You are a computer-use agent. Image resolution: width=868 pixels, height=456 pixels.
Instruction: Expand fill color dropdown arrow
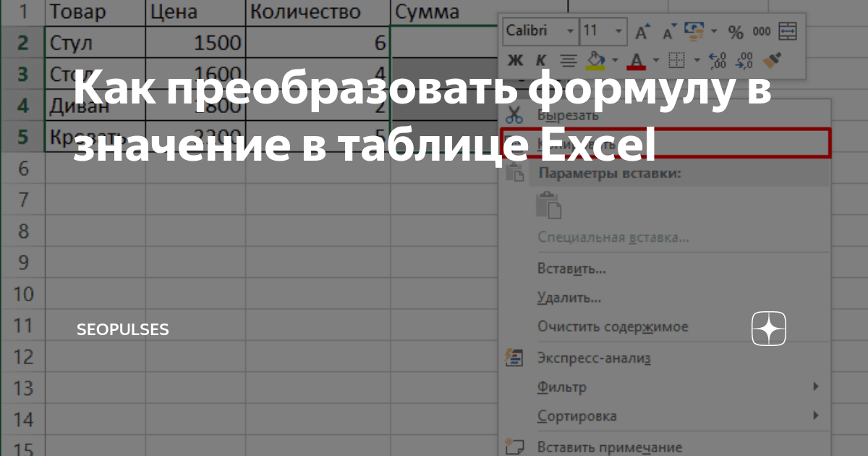[x=616, y=60]
